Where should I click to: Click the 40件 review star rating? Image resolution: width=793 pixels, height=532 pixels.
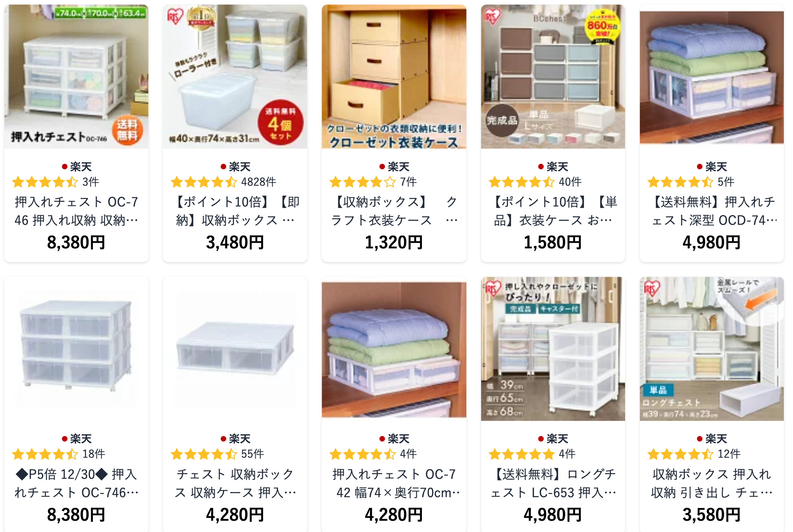(x=521, y=182)
